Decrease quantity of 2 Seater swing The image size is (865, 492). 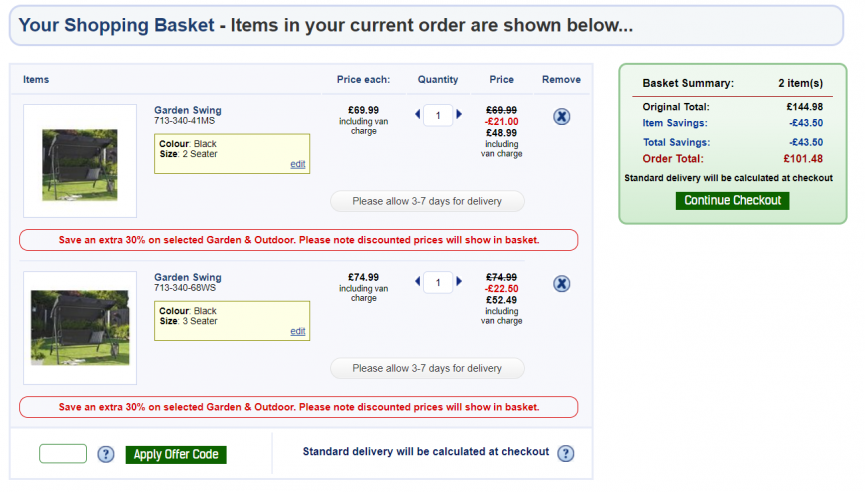[418, 114]
